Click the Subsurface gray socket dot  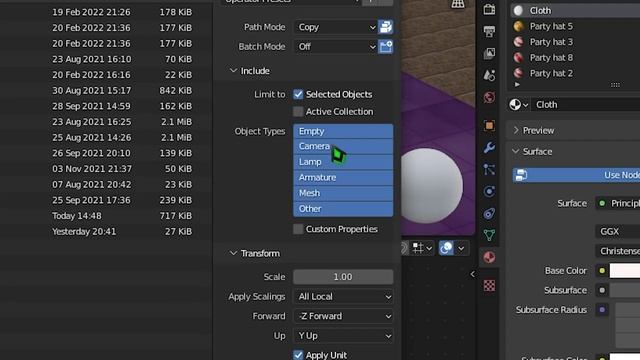[x=602, y=290]
